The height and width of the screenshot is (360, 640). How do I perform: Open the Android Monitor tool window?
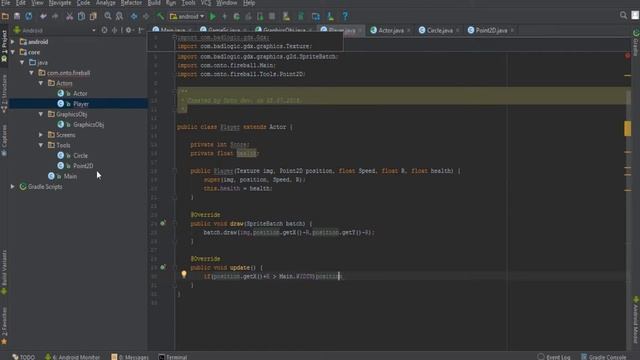click(72, 357)
